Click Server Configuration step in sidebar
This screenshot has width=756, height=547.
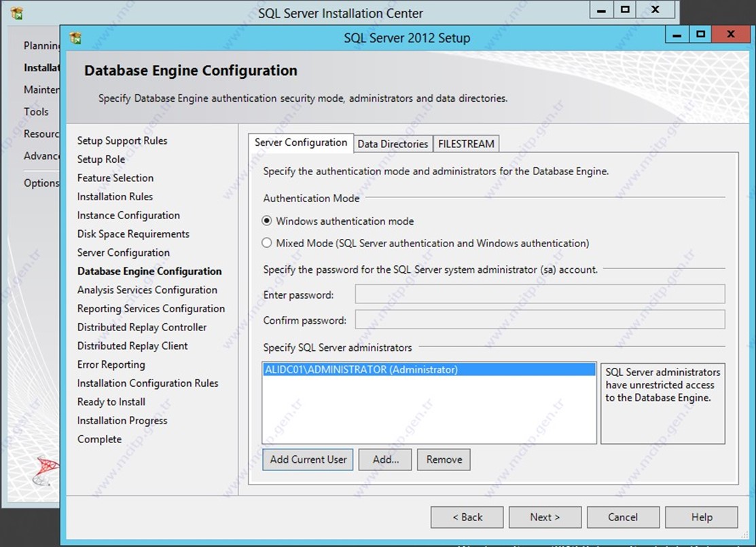click(x=124, y=252)
